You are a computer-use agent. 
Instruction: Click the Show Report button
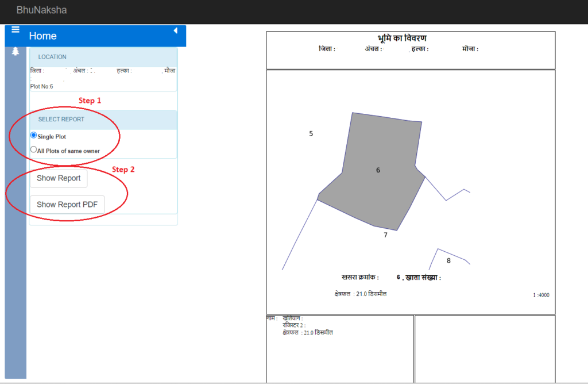click(x=59, y=178)
